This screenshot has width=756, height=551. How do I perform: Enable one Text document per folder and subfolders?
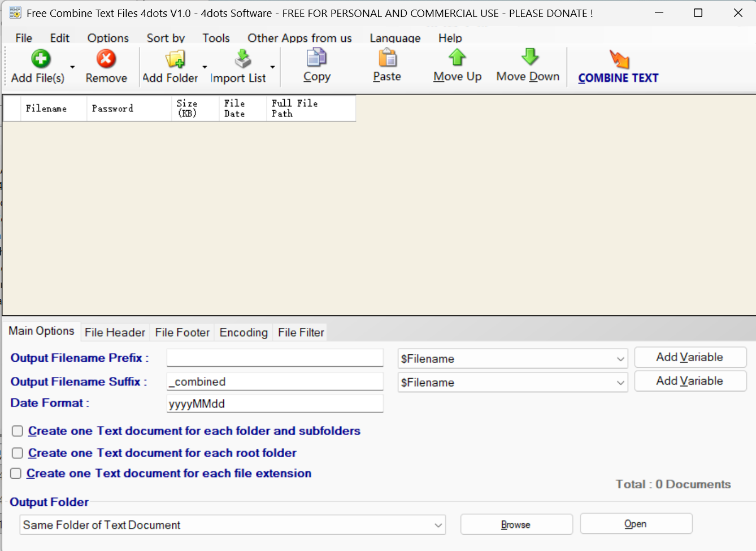(17, 431)
